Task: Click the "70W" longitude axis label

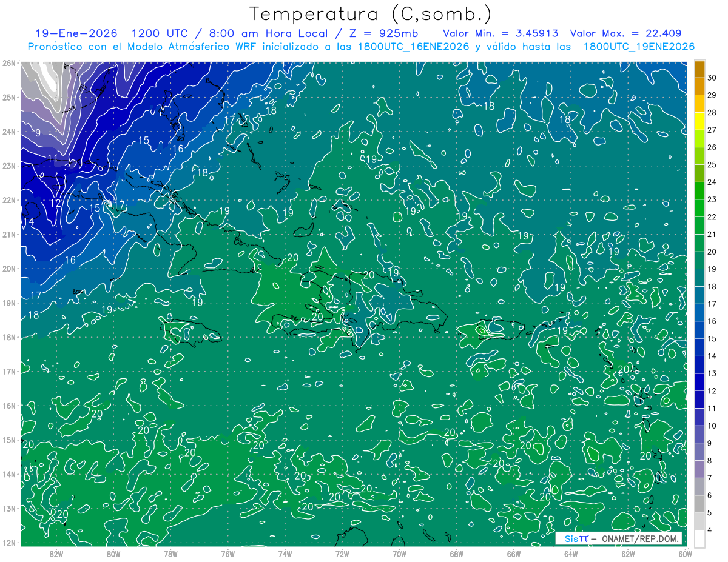Action: 399,554
